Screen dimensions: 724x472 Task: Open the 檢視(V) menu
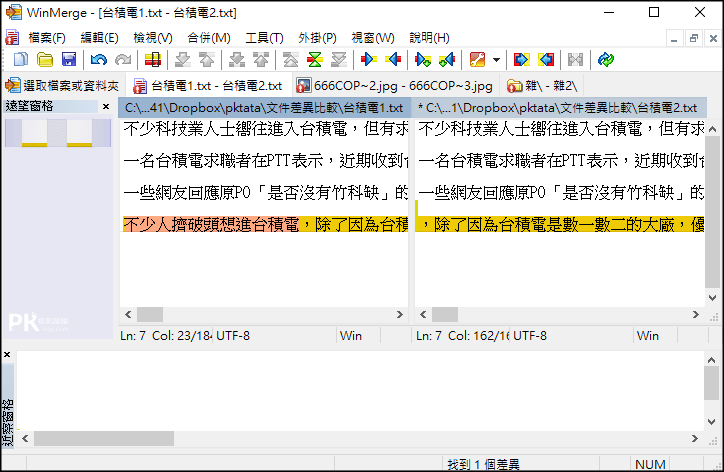click(153, 38)
